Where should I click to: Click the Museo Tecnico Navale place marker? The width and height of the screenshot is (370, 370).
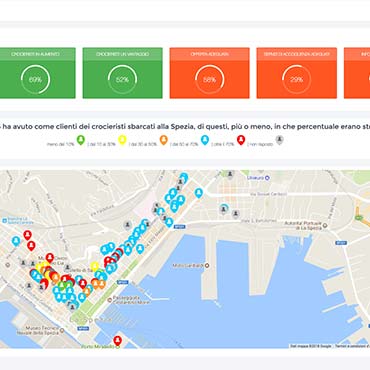click(x=62, y=331)
